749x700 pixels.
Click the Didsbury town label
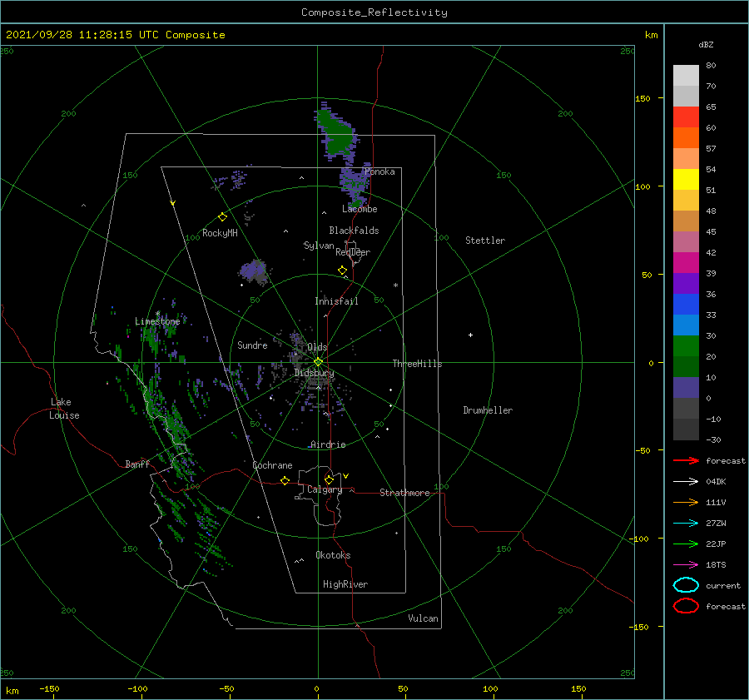coord(314,373)
